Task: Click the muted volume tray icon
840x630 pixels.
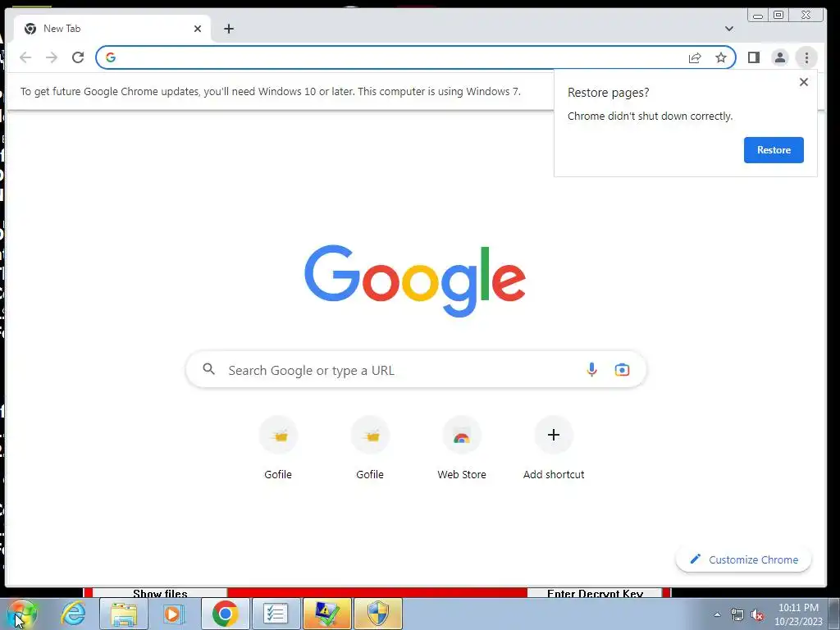Action: (x=757, y=614)
